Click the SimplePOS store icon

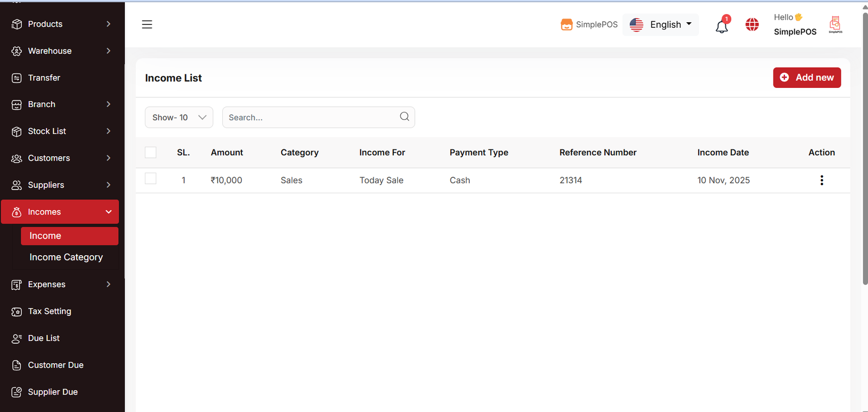(x=566, y=24)
